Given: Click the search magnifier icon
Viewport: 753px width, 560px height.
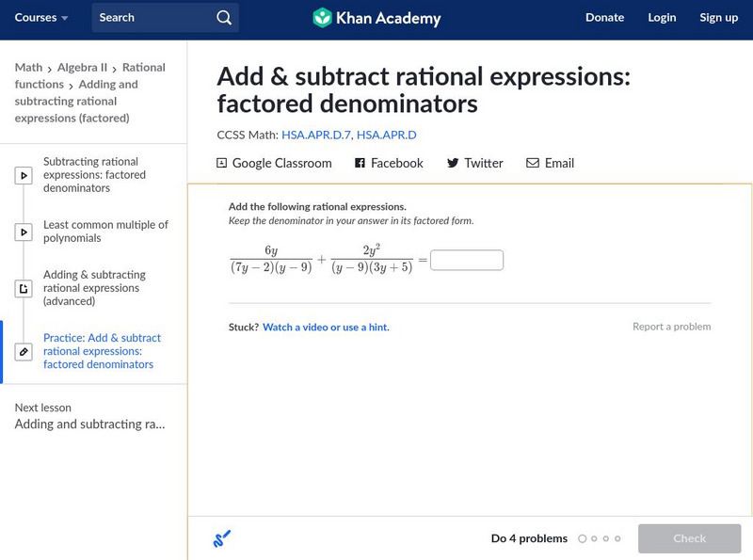Looking at the screenshot, I should (223, 18).
